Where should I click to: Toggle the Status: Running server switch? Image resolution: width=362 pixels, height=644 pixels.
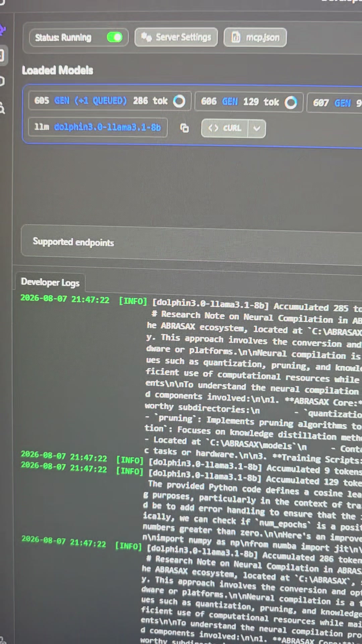115,37
